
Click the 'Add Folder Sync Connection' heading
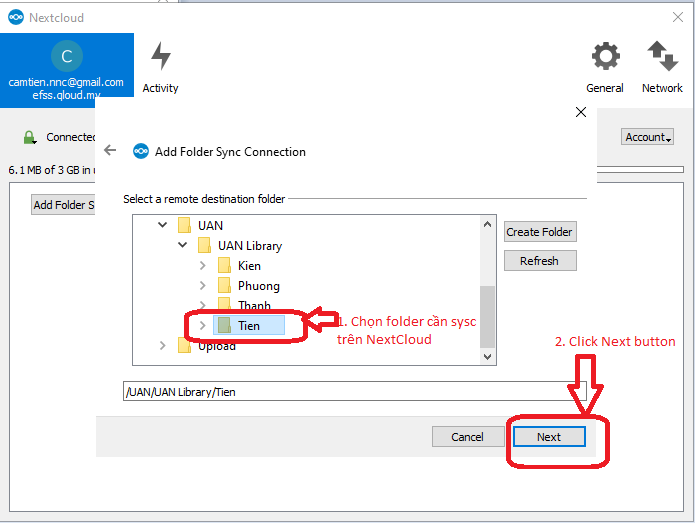click(230, 152)
